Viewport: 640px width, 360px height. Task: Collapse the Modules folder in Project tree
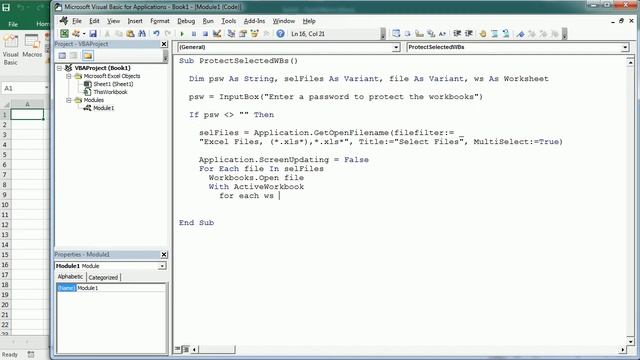pos(69,100)
